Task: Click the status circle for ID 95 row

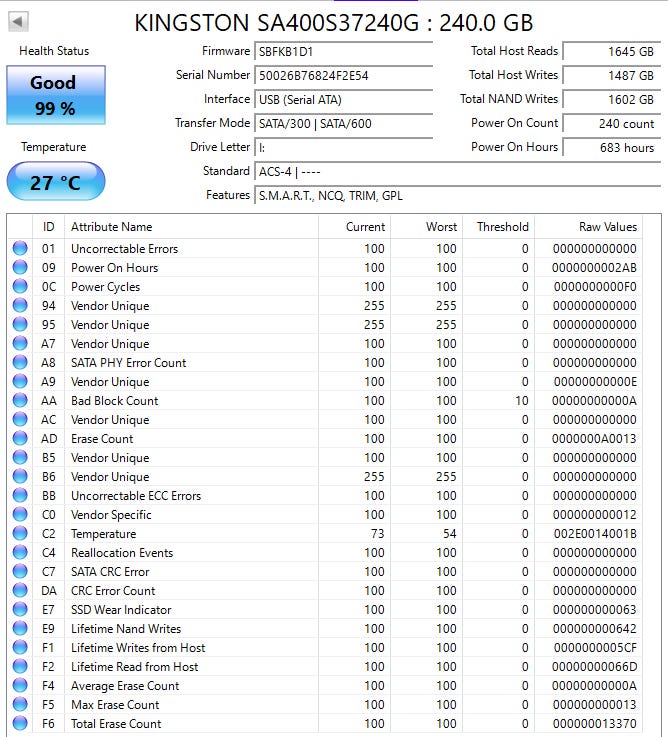Action: [x=20, y=324]
